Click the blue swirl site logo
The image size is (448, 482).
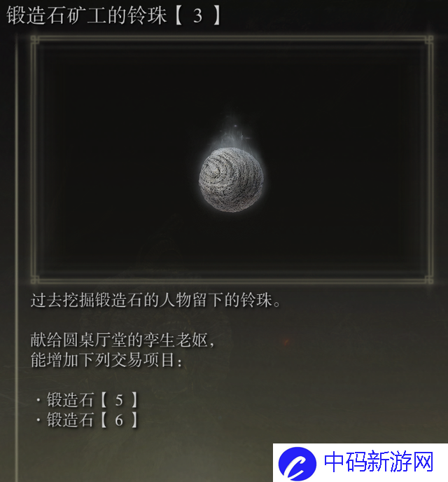pos(297,464)
